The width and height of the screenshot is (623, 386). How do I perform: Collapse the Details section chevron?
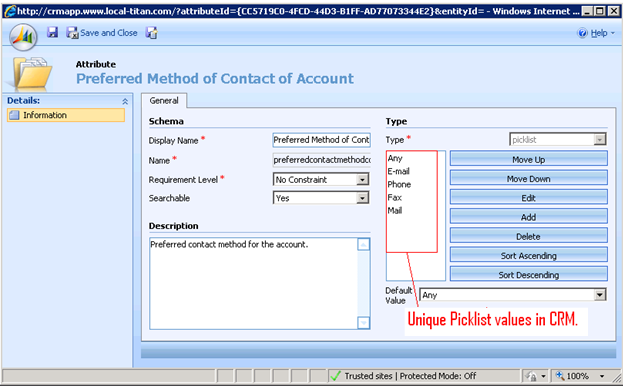125,102
